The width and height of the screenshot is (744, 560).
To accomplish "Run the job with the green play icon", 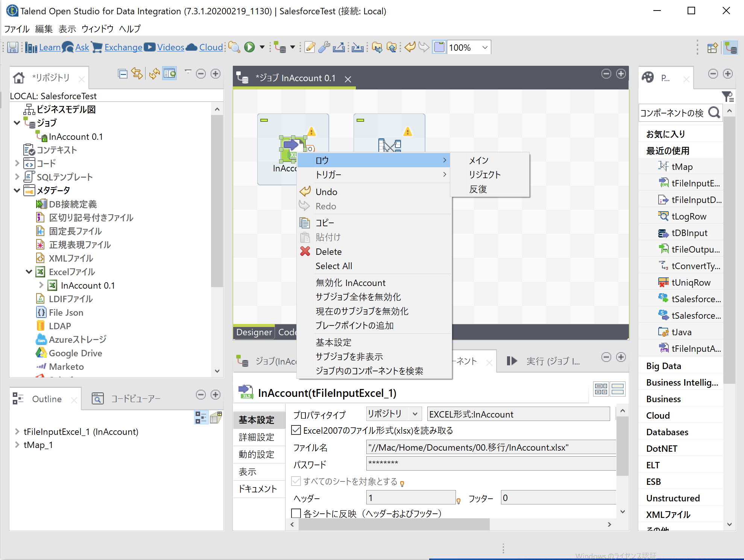I will pos(250,47).
